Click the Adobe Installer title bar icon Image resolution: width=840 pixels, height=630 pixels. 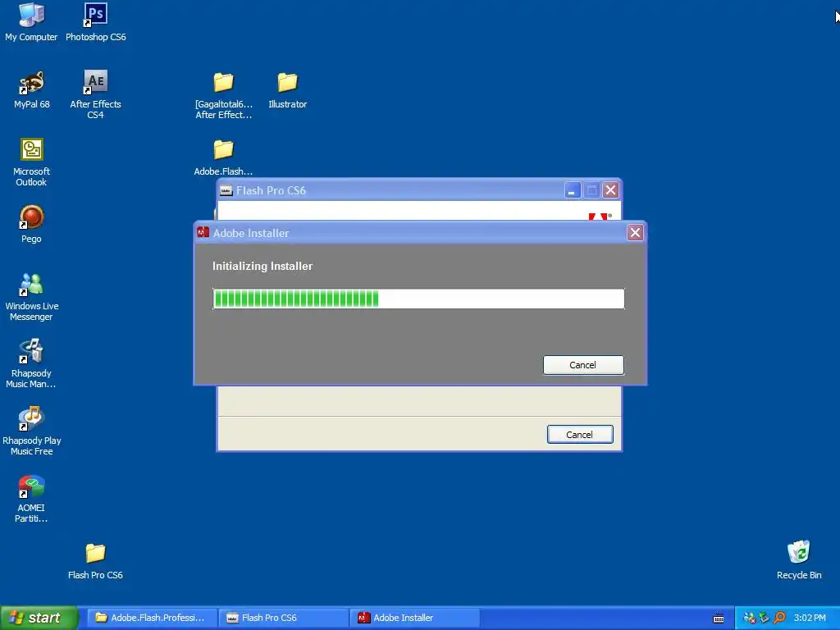[203, 232]
